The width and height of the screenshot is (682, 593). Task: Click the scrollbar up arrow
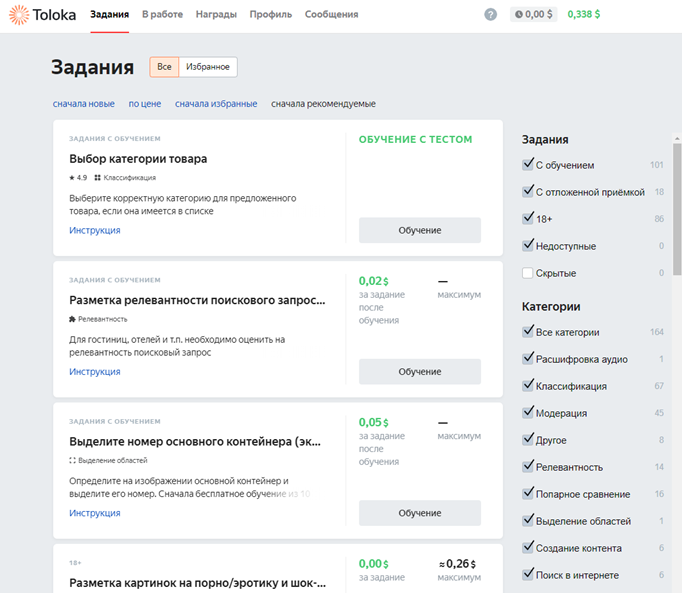677,138
